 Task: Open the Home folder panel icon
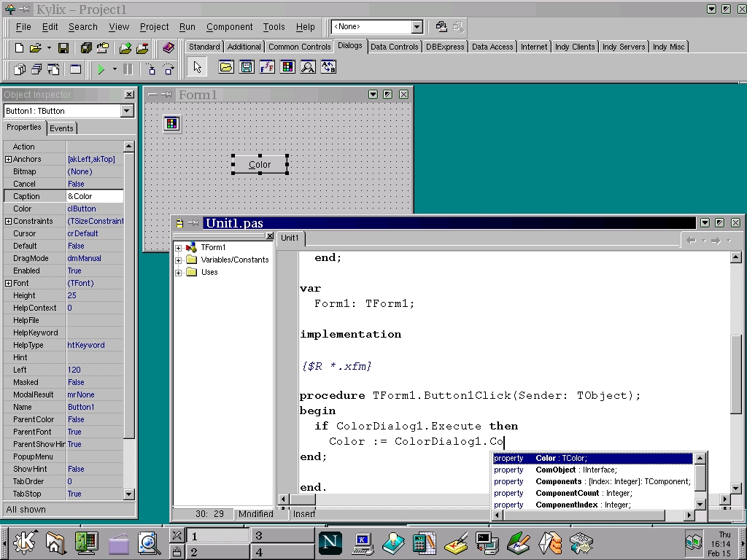55,542
